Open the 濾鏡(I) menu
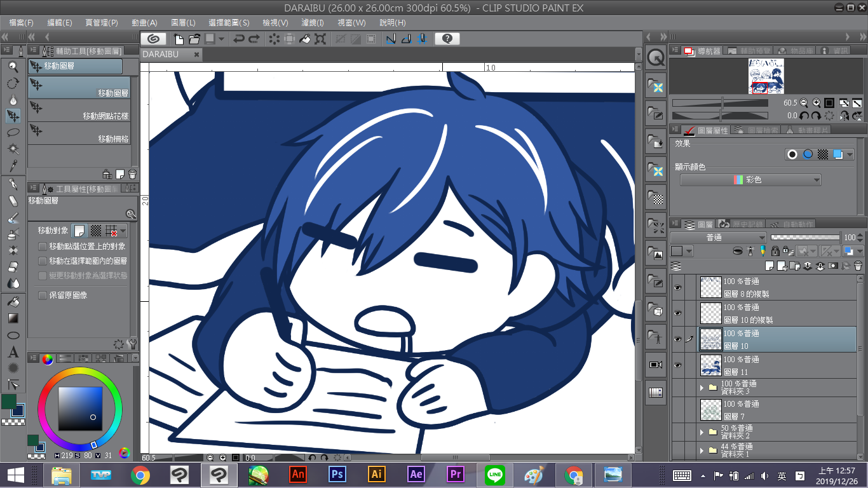The height and width of the screenshot is (488, 868). tap(313, 22)
